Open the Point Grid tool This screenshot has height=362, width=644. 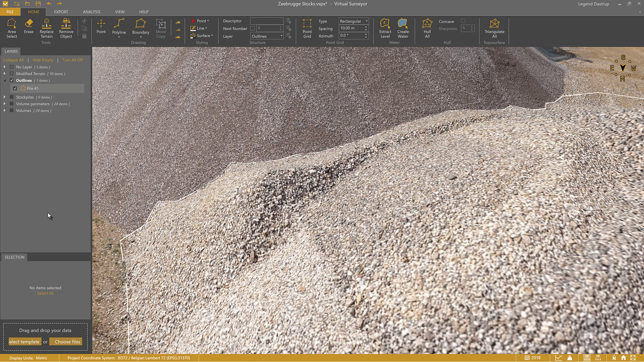pos(307,28)
